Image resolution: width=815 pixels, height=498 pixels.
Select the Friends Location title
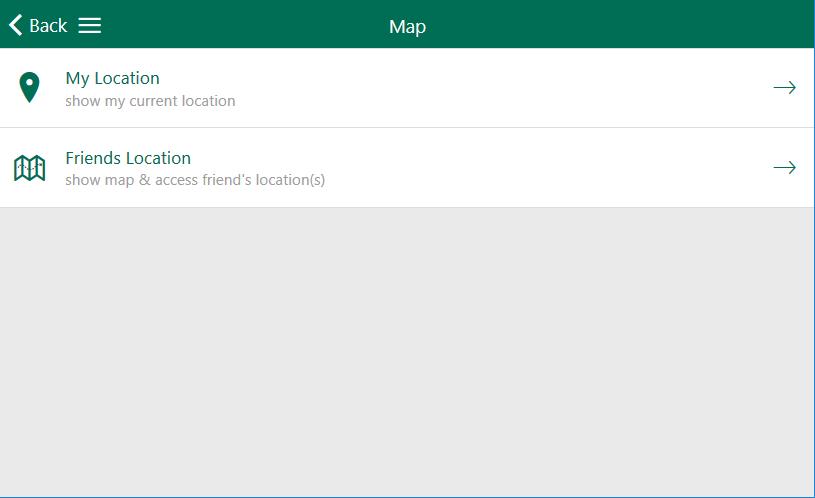click(128, 158)
